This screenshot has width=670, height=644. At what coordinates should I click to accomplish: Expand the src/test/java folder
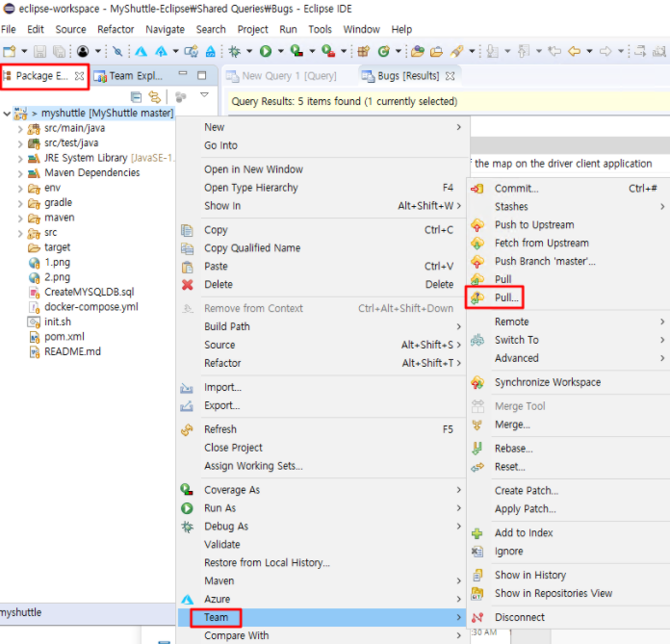coord(20,143)
